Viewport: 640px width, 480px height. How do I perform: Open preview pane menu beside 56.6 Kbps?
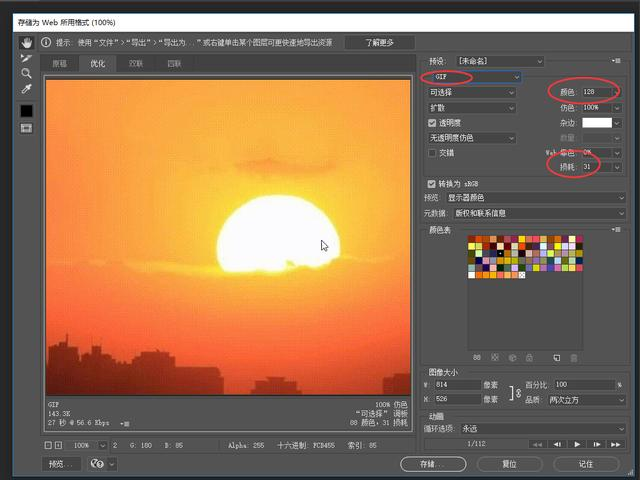click(x=125, y=424)
